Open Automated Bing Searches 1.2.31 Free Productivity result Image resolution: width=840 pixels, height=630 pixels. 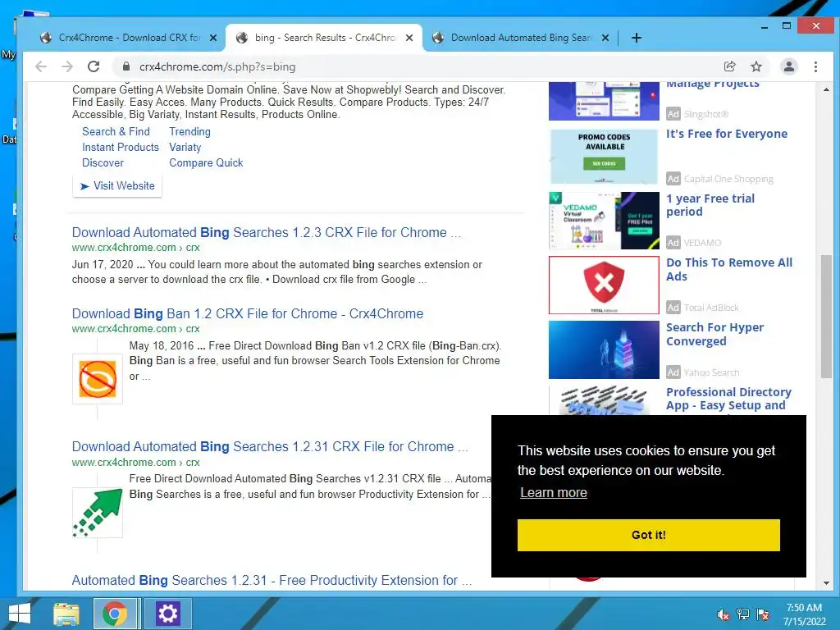[x=272, y=580]
